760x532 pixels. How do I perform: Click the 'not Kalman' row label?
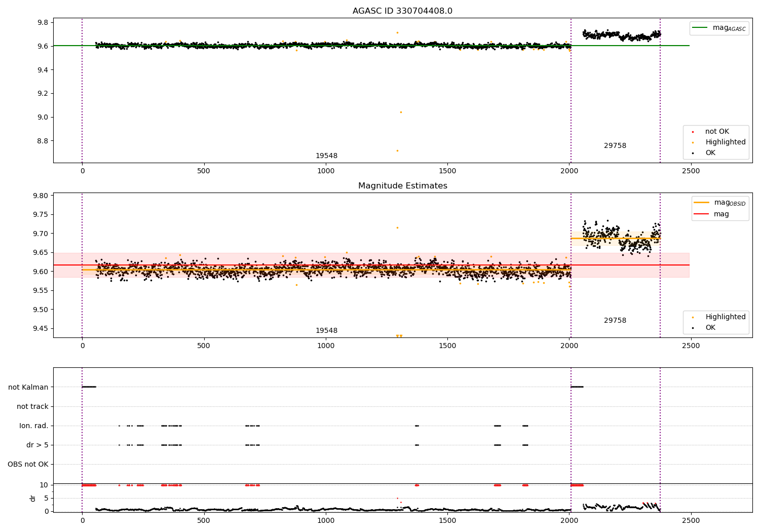[x=28, y=387]
